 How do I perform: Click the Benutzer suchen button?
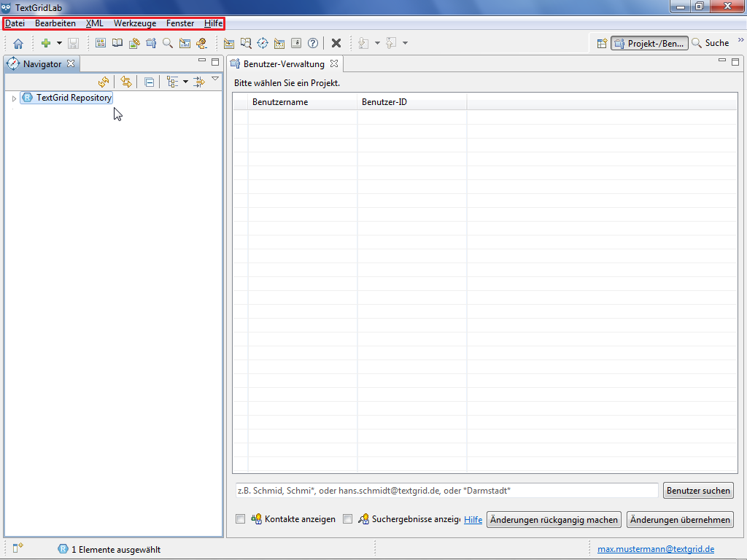(698, 491)
